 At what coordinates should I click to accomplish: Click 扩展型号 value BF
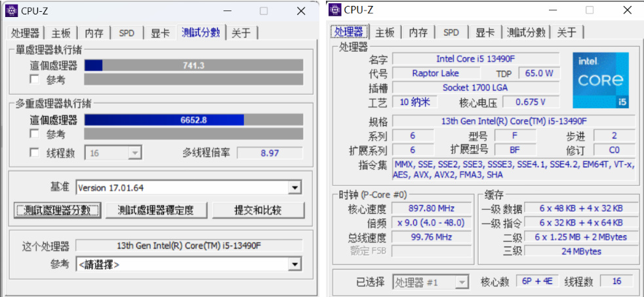tap(515, 149)
